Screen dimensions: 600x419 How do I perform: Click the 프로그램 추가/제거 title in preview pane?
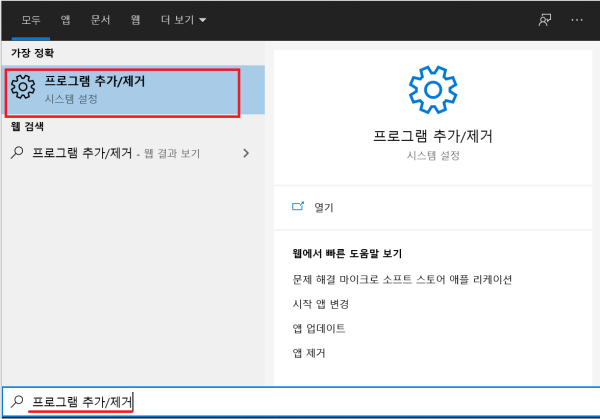pos(433,136)
